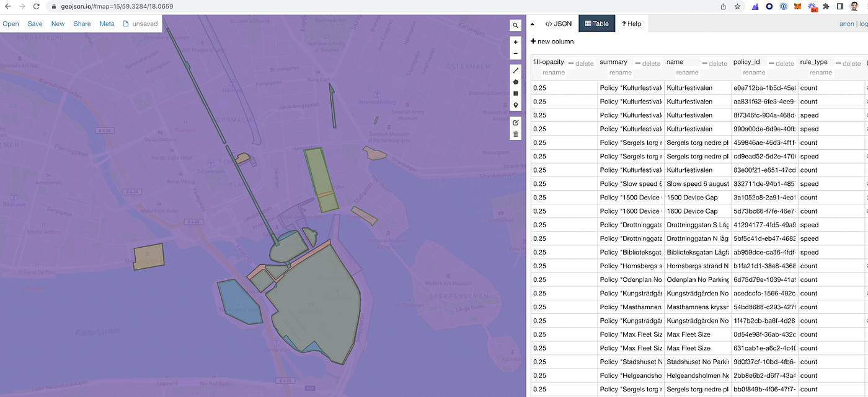Open the Help tab

pyautogui.click(x=631, y=24)
